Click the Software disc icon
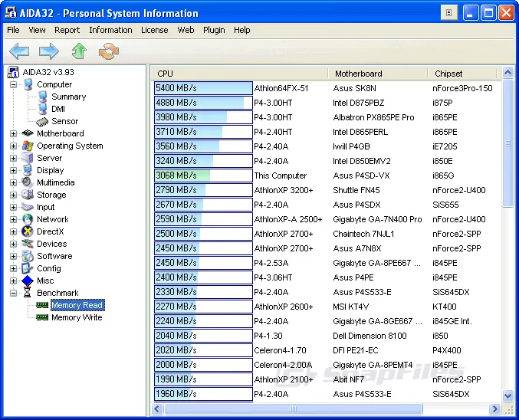This screenshot has width=519, height=420. tap(28, 256)
